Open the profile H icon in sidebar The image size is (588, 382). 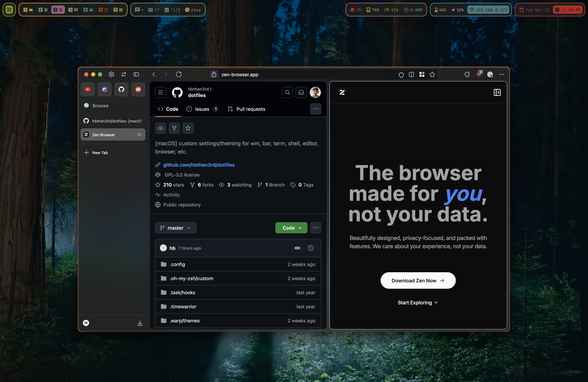[x=86, y=323]
